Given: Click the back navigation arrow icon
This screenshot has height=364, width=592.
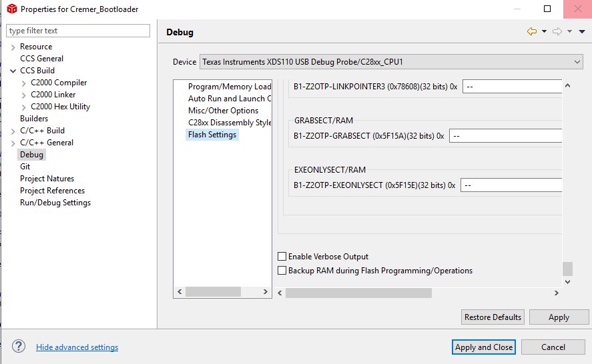Looking at the screenshot, I should click(x=531, y=31).
